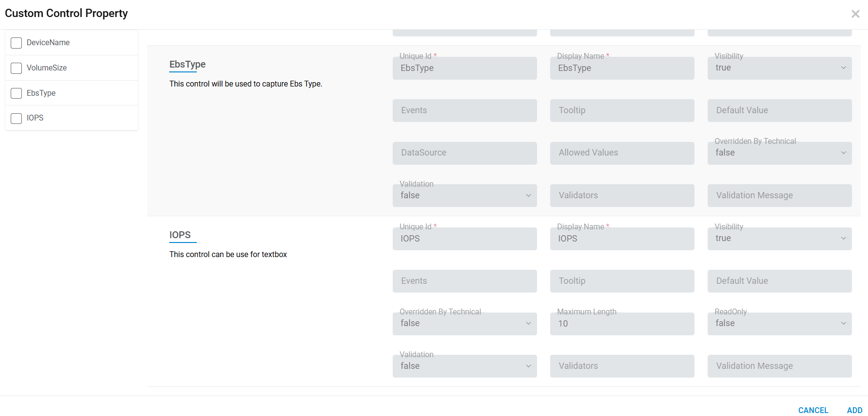The image size is (868, 416).
Task: Focus the EbsType Tooltip field
Action: pos(622,110)
